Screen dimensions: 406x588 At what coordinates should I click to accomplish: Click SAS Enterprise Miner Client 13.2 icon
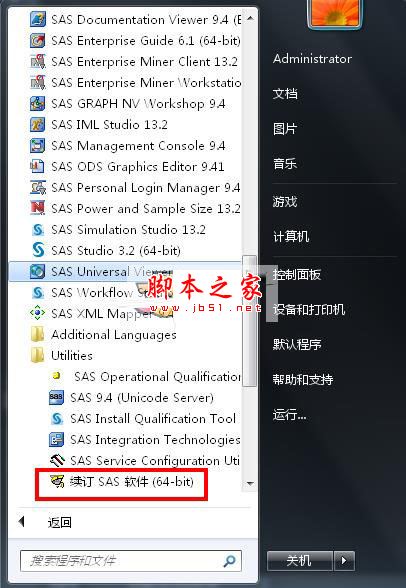(37, 61)
